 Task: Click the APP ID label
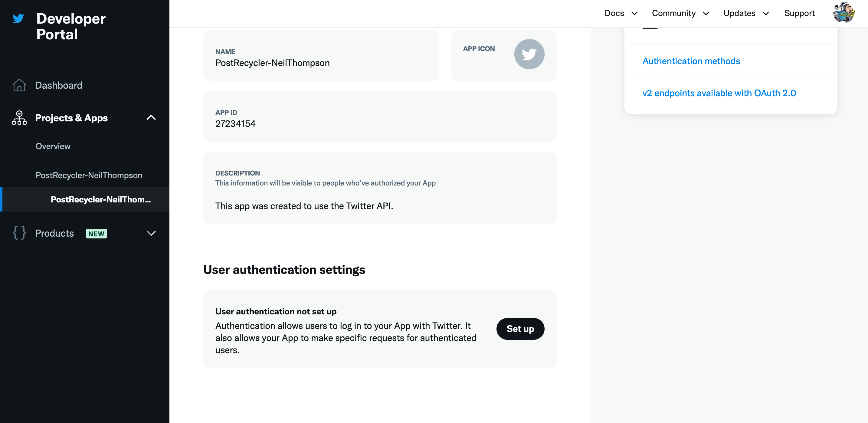click(x=226, y=113)
